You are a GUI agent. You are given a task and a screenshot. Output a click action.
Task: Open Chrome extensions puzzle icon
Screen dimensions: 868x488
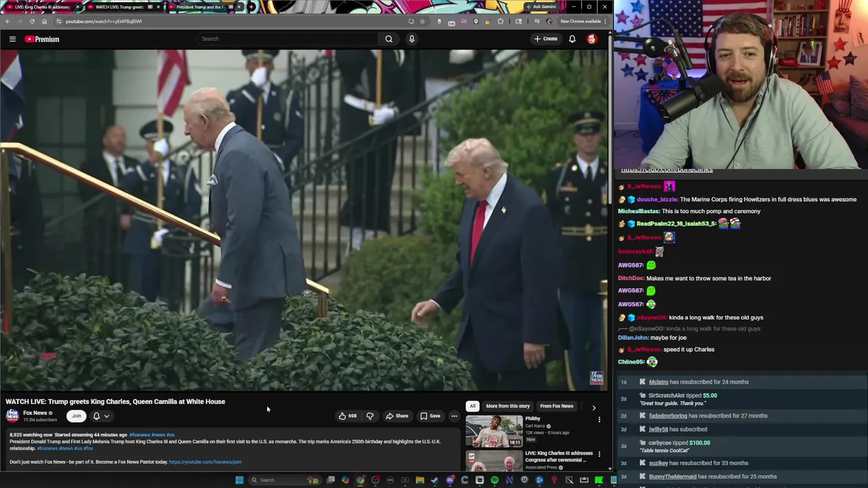pos(501,21)
